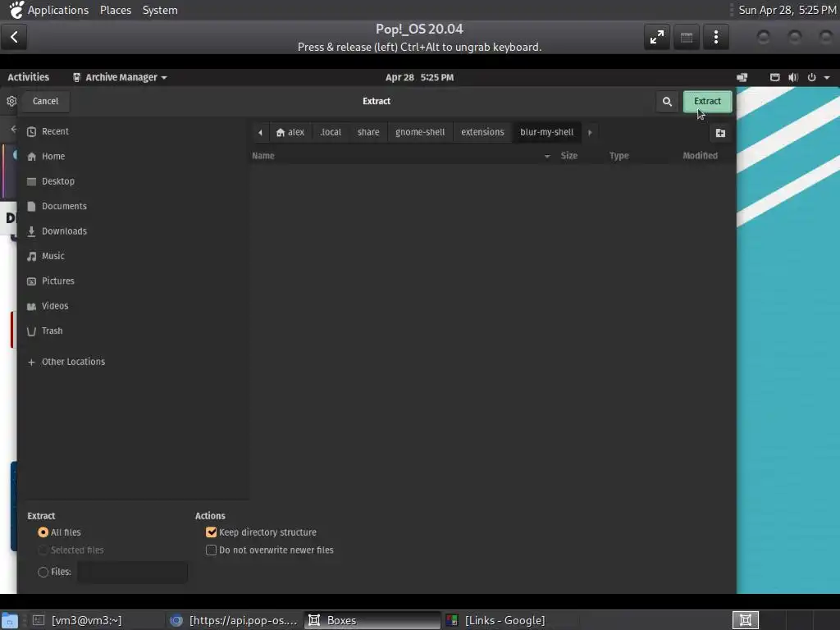Toggle Keep directory structure checkbox
This screenshot has height=630, width=840.
pos(211,532)
